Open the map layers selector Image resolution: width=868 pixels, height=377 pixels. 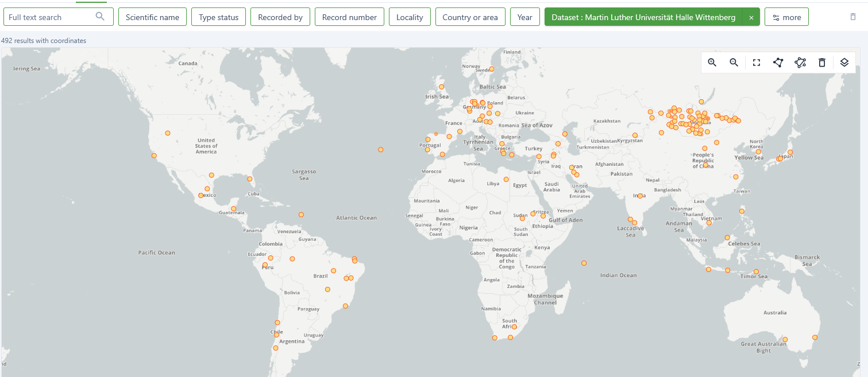coord(844,63)
